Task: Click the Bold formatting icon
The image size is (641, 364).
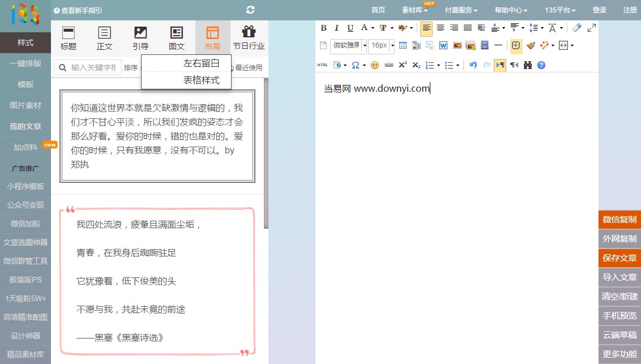Action: pos(324,28)
